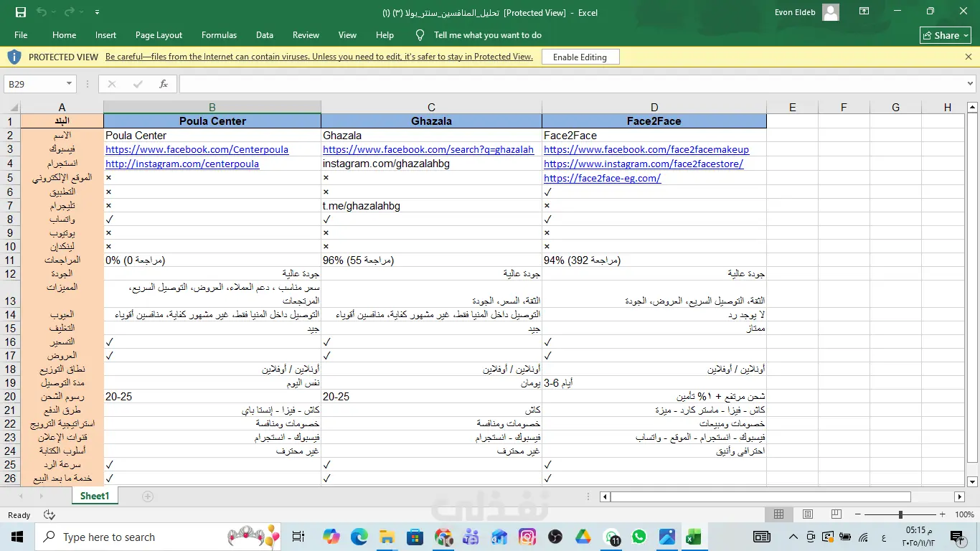
Task: Select the Sheet1 tab
Action: 95,496
